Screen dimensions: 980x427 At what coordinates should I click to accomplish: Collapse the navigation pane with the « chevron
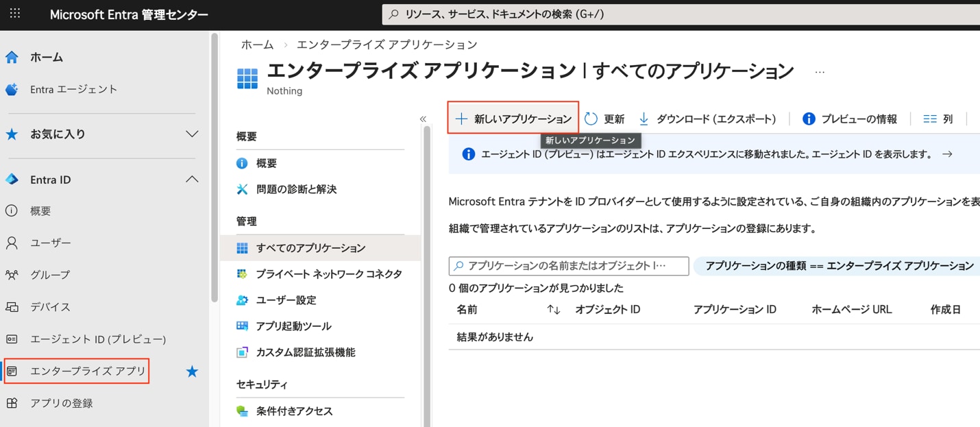point(423,118)
